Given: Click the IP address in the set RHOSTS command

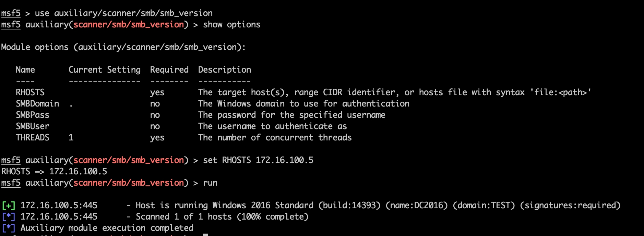Looking at the screenshot, I should pos(285,160).
